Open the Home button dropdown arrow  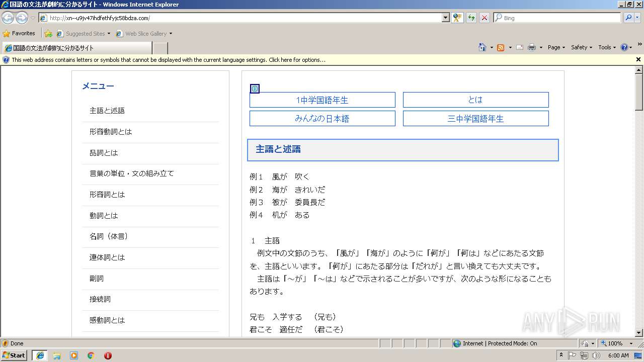tap(491, 47)
